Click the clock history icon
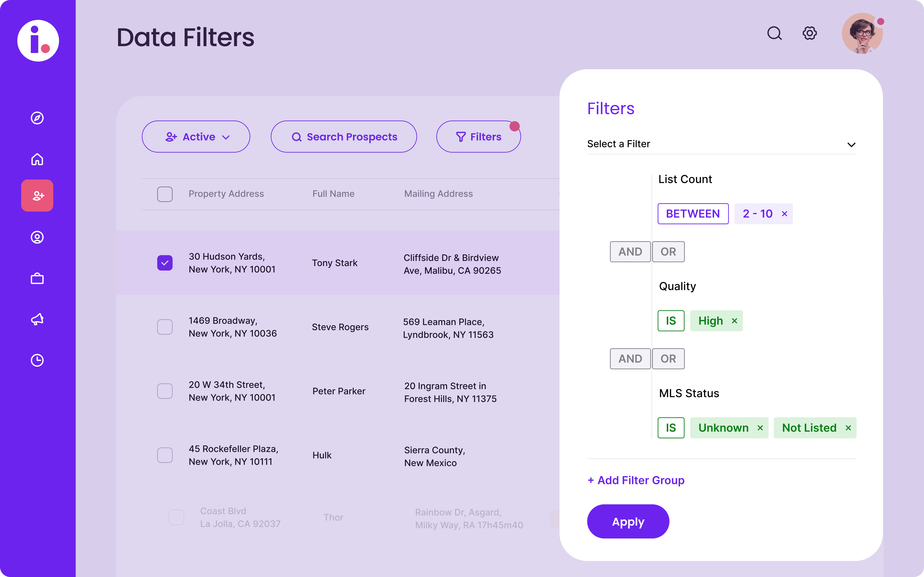 (37, 360)
